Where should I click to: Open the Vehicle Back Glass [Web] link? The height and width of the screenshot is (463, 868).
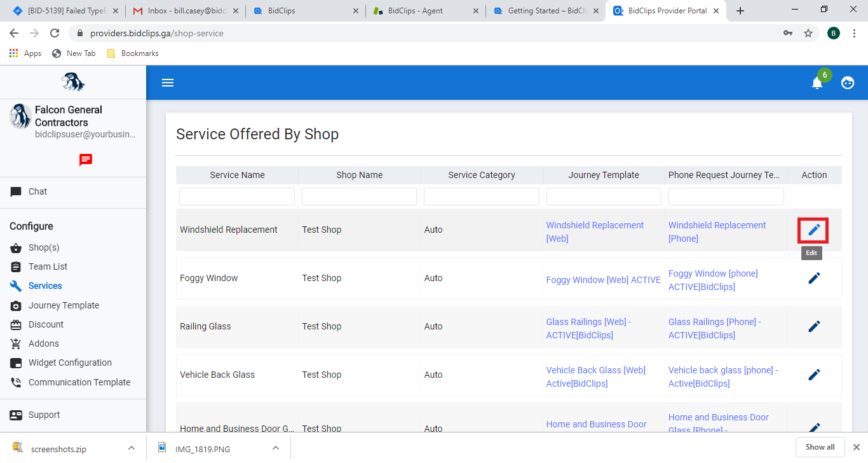596,377
